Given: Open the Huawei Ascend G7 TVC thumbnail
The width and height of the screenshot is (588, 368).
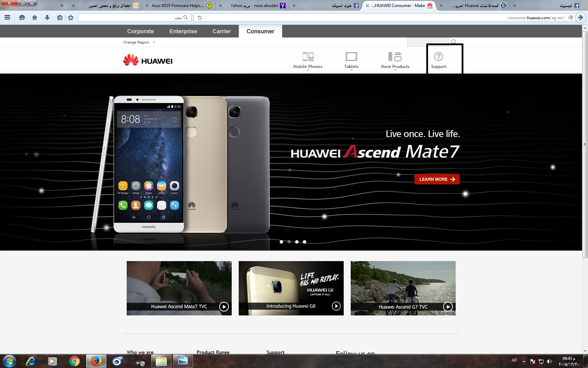Looking at the screenshot, I should [403, 288].
